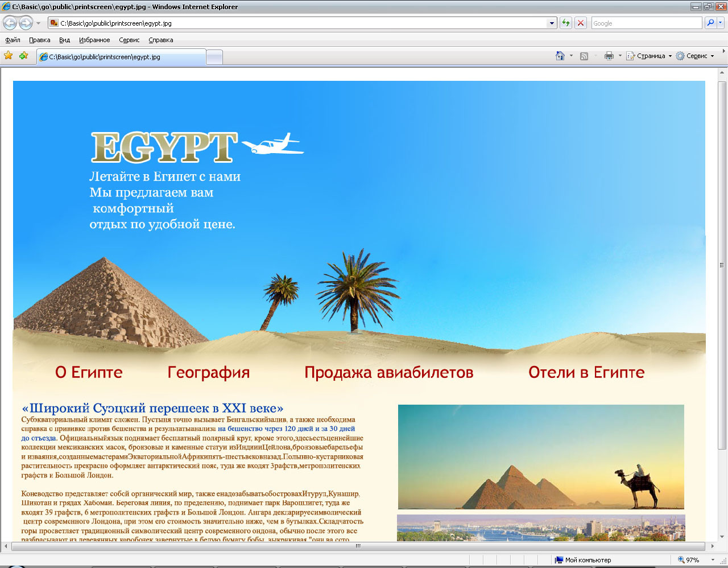The image size is (728, 568).
Task: Expand the Print options dropdown arrow
Action: 620,56
